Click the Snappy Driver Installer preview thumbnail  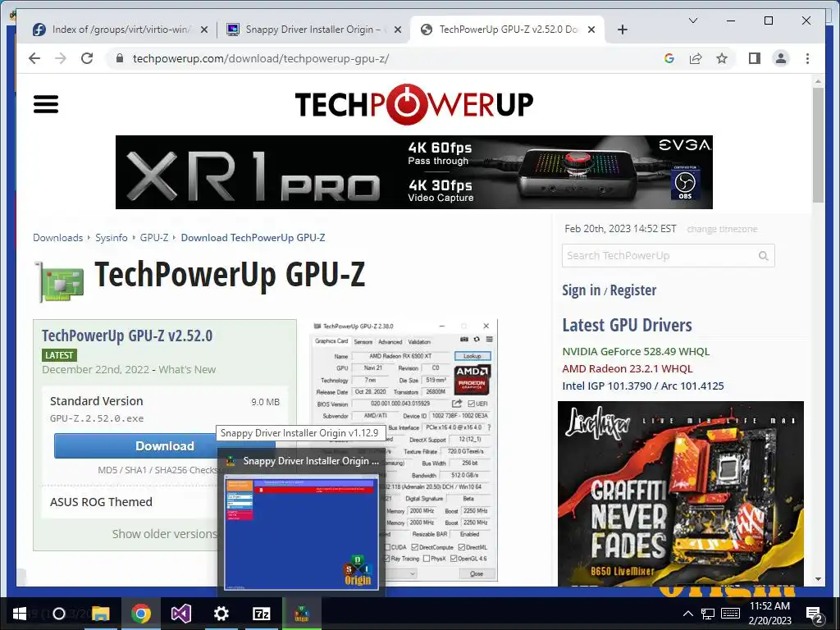pyautogui.click(x=301, y=532)
